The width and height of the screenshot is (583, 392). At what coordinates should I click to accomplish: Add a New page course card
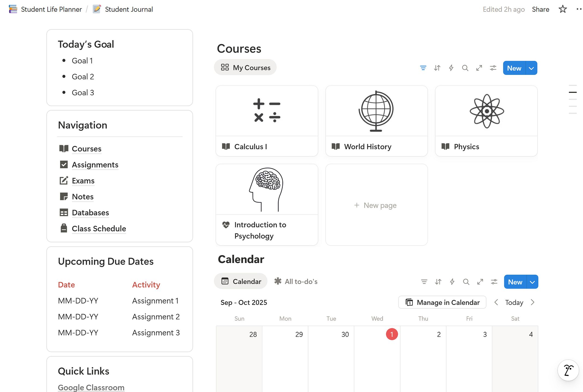point(376,205)
